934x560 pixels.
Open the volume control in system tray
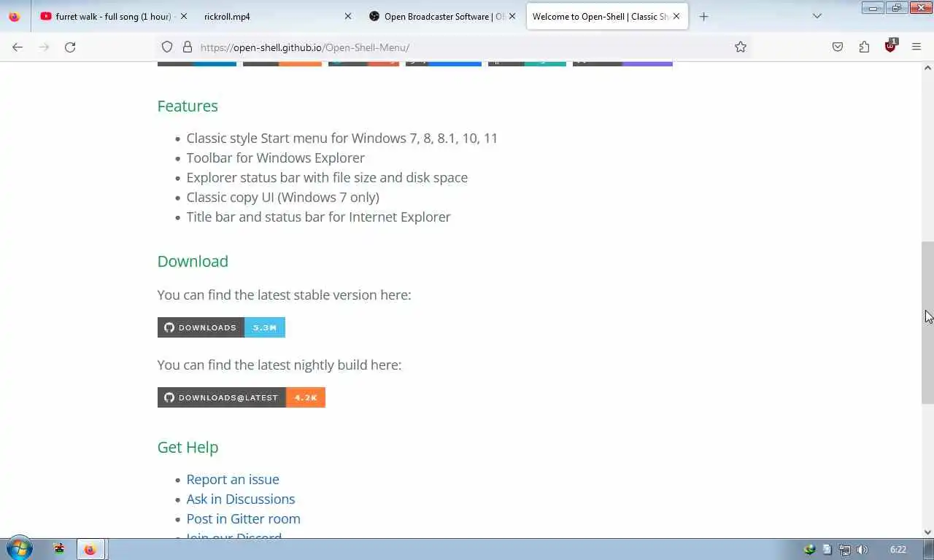coord(862,550)
